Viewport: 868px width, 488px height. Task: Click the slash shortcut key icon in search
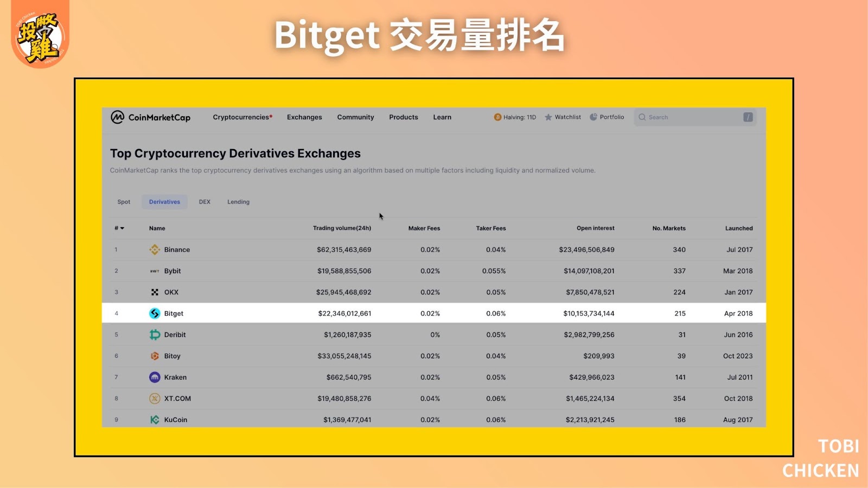[x=748, y=117]
